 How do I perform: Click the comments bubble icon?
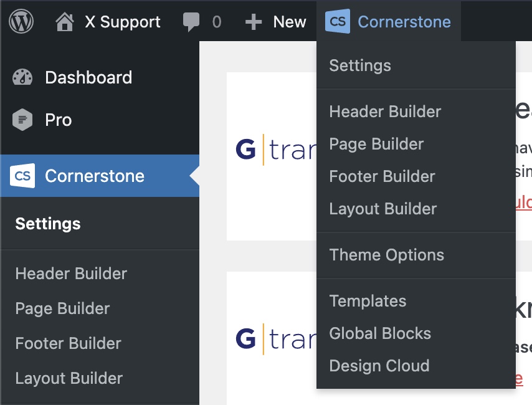point(191,22)
